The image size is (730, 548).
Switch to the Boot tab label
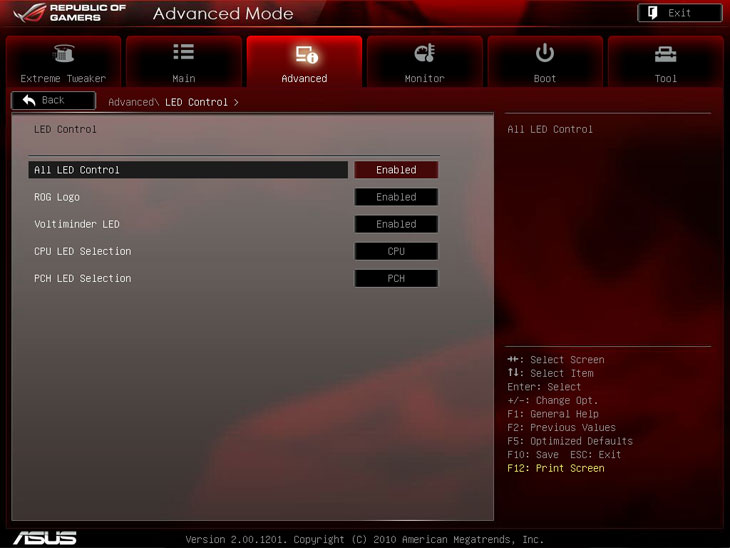pyautogui.click(x=545, y=78)
